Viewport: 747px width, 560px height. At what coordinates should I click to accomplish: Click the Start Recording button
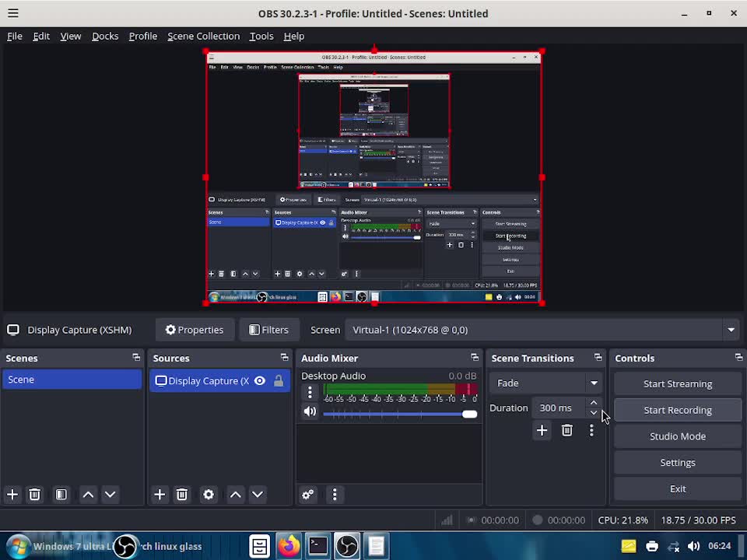(678, 410)
